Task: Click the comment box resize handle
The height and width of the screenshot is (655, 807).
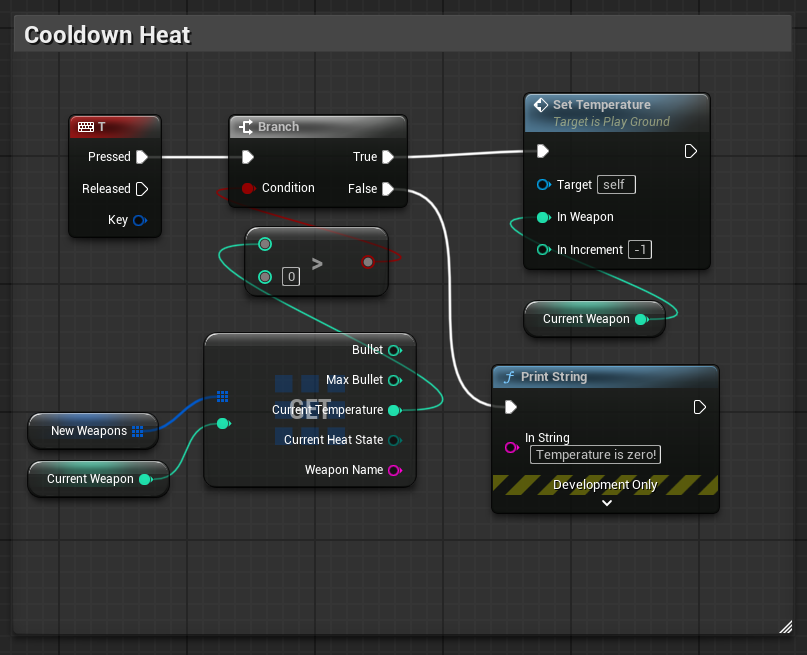Action: pyautogui.click(x=785, y=627)
